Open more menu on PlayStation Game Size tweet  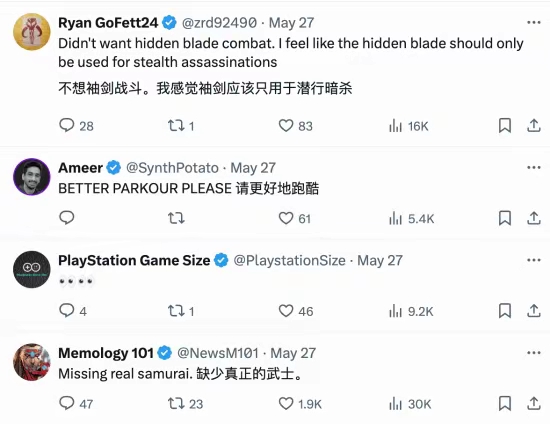pyautogui.click(x=534, y=260)
